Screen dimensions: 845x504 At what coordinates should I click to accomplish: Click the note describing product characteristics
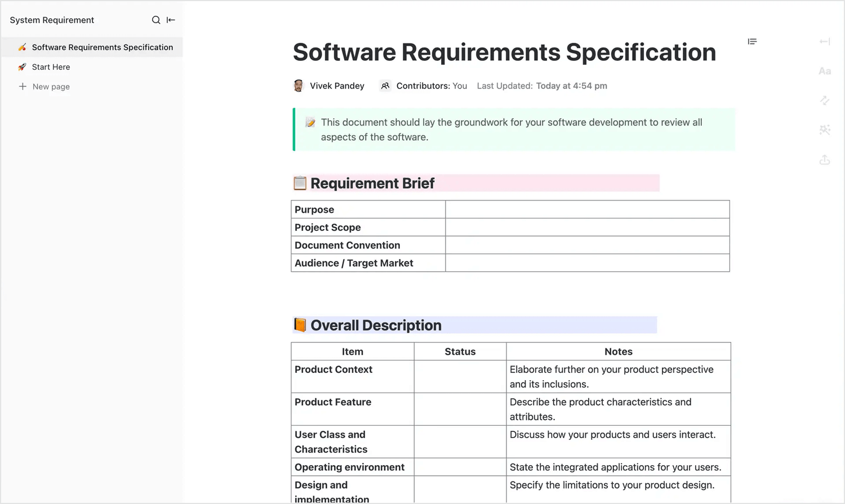(x=619, y=409)
